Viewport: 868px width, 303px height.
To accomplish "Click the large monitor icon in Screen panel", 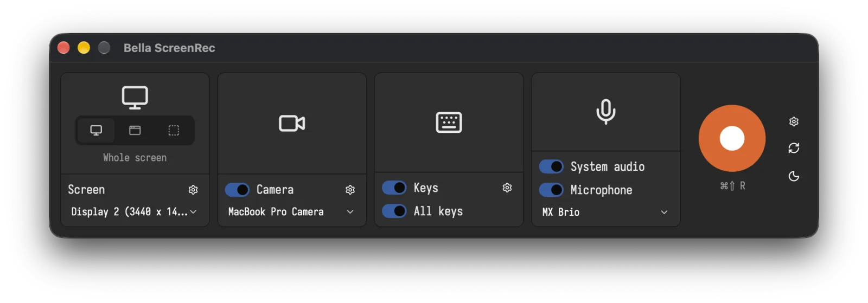I will pyautogui.click(x=135, y=98).
